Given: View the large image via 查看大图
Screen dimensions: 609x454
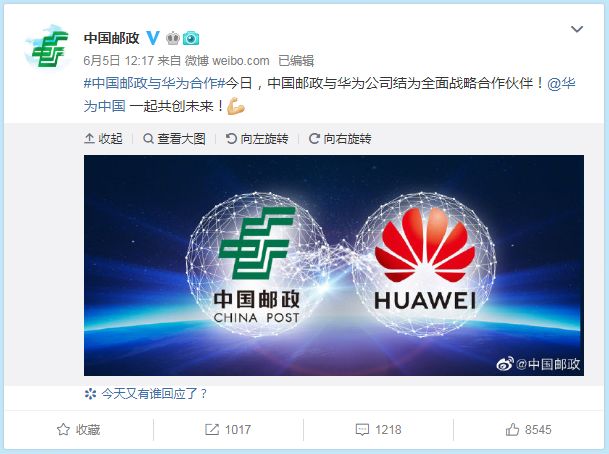Looking at the screenshot, I should point(174,138).
